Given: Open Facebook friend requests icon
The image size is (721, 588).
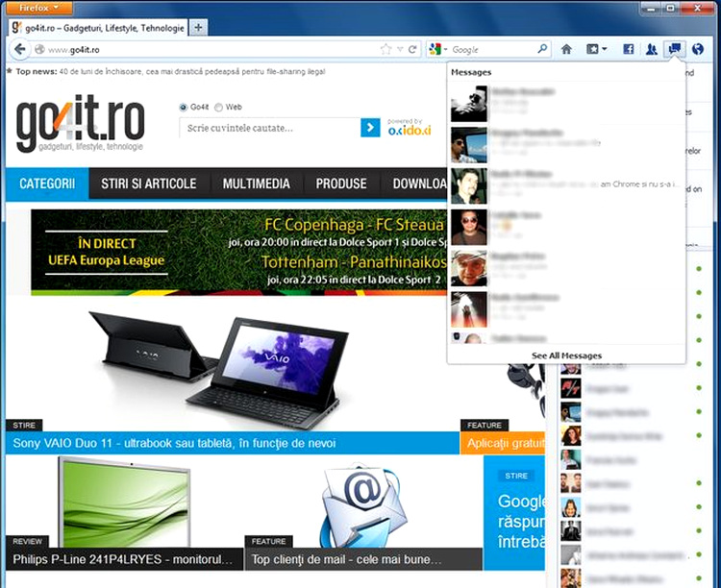Looking at the screenshot, I should point(651,49).
